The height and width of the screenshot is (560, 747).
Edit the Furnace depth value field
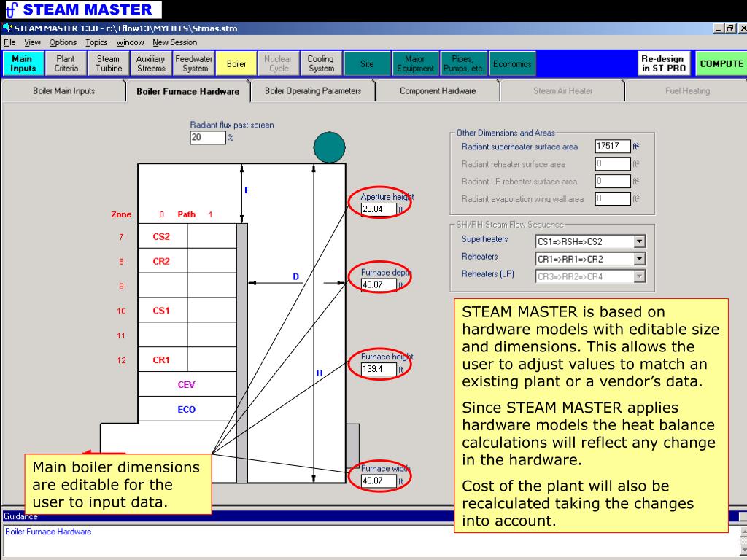379,285
